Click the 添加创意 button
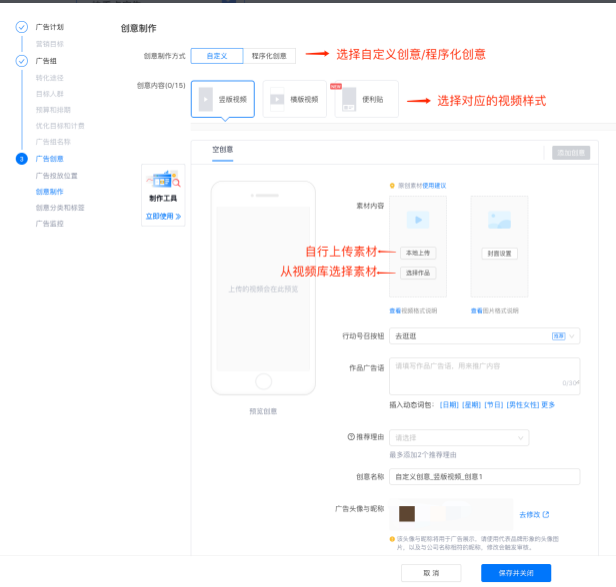Screen dimensions: 616x587 (x=571, y=152)
